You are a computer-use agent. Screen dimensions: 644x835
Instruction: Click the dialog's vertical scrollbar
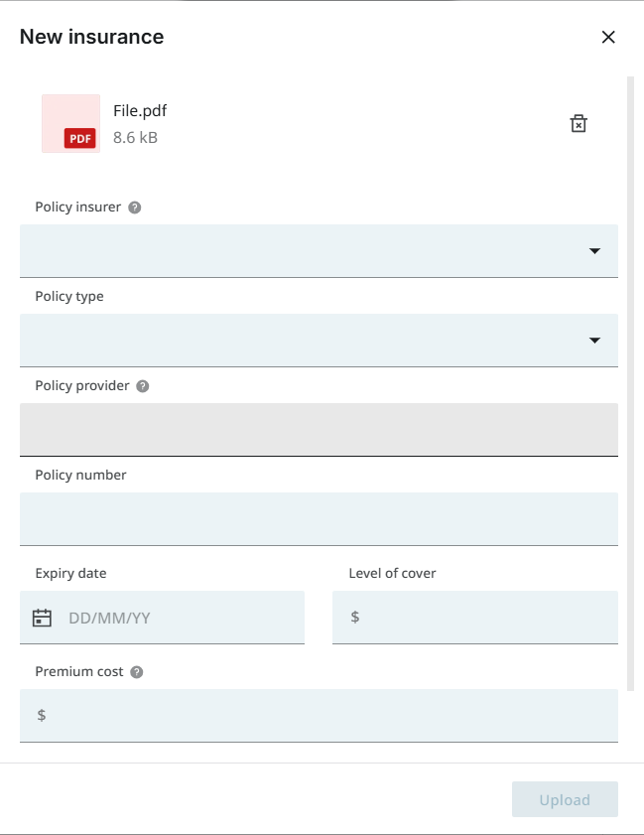(x=631, y=383)
